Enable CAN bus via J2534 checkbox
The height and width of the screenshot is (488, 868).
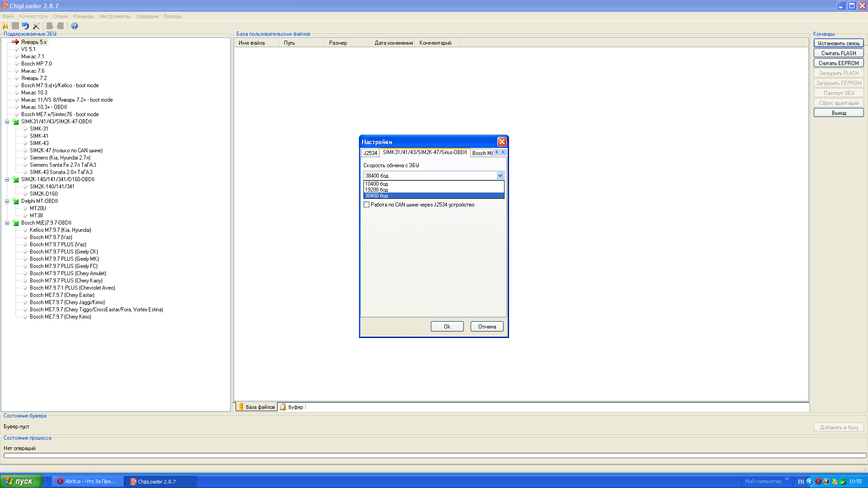367,205
